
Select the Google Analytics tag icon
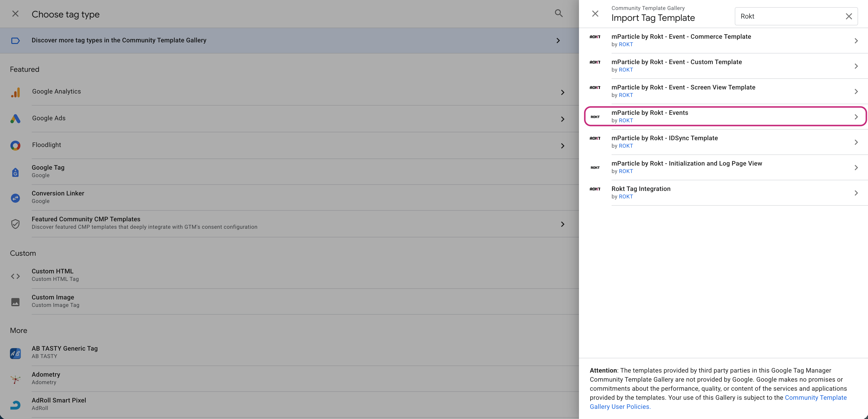click(15, 92)
